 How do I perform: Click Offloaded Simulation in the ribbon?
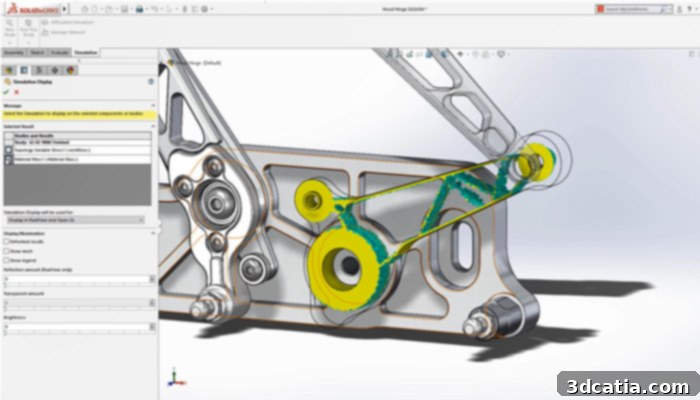68,22
